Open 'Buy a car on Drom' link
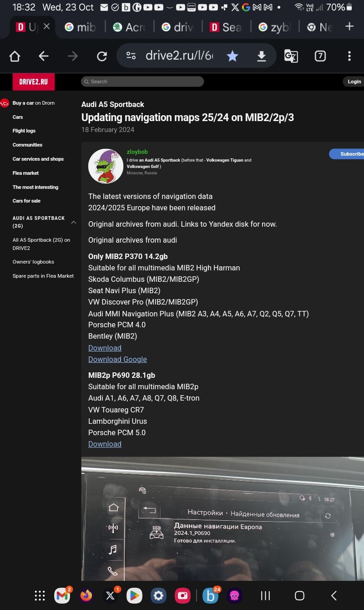Viewport: 364px width, 610px height. (x=34, y=103)
